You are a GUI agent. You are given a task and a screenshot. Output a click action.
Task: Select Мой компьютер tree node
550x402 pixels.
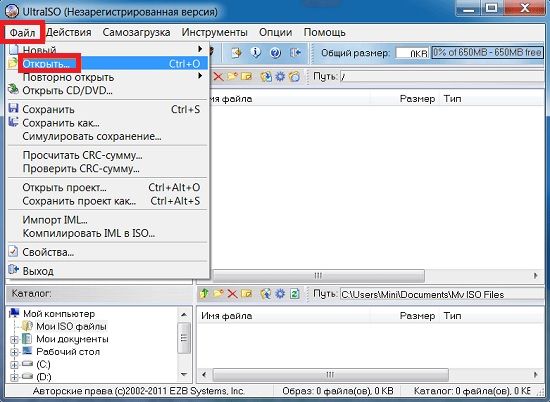[59, 314]
